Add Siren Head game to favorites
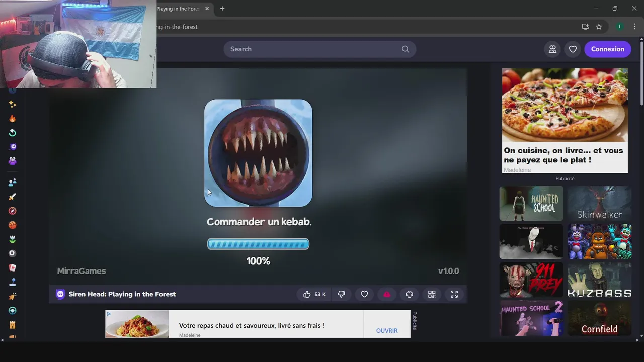Screen dimensions: 644x362 click(x=364, y=294)
